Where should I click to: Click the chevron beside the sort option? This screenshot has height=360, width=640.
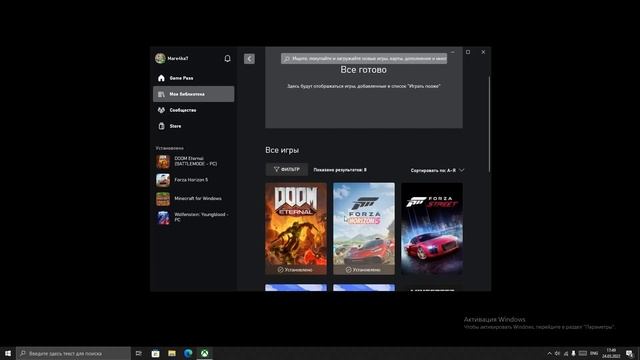click(x=462, y=170)
